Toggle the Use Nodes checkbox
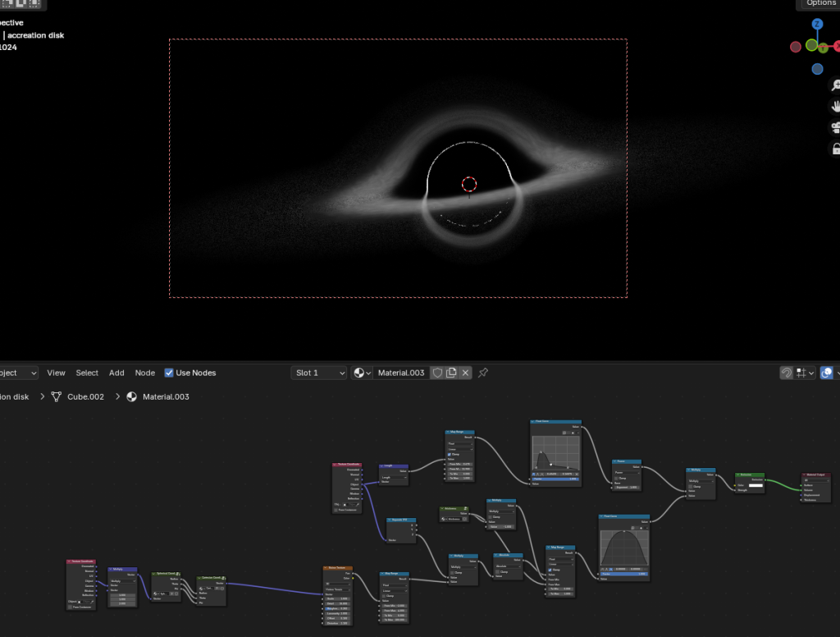 coord(169,373)
